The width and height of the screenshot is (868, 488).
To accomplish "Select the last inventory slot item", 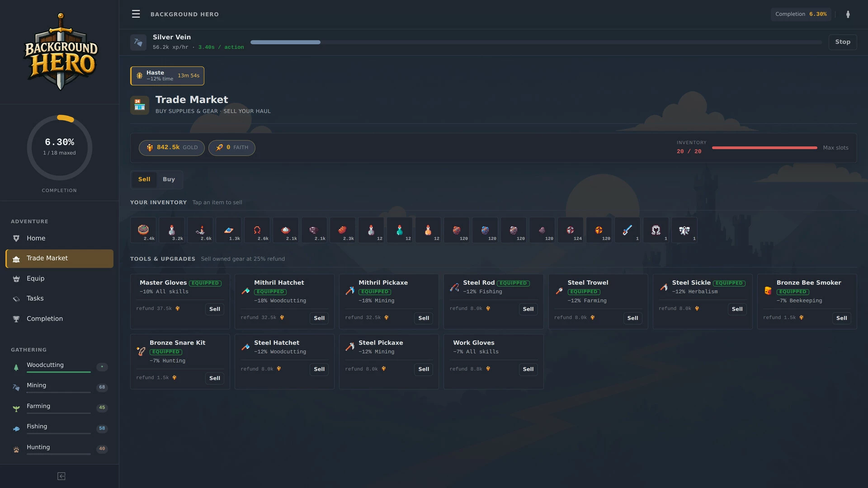I will (x=684, y=230).
